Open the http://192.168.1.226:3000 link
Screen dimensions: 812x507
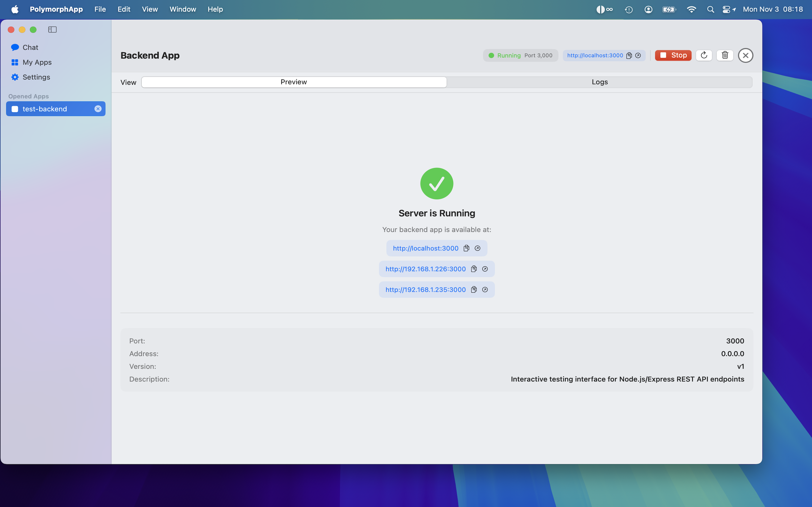pyautogui.click(x=425, y=269)
